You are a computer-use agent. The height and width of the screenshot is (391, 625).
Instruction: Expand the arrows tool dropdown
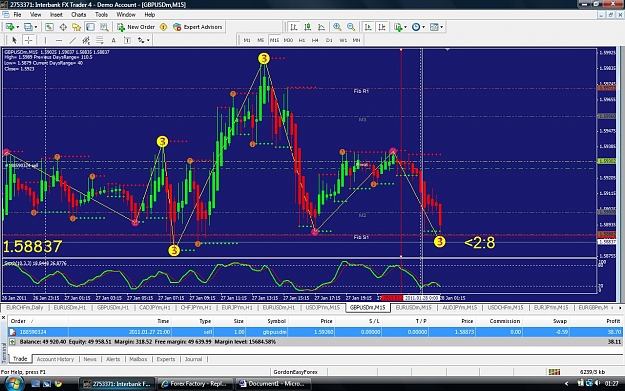[148, 40]
